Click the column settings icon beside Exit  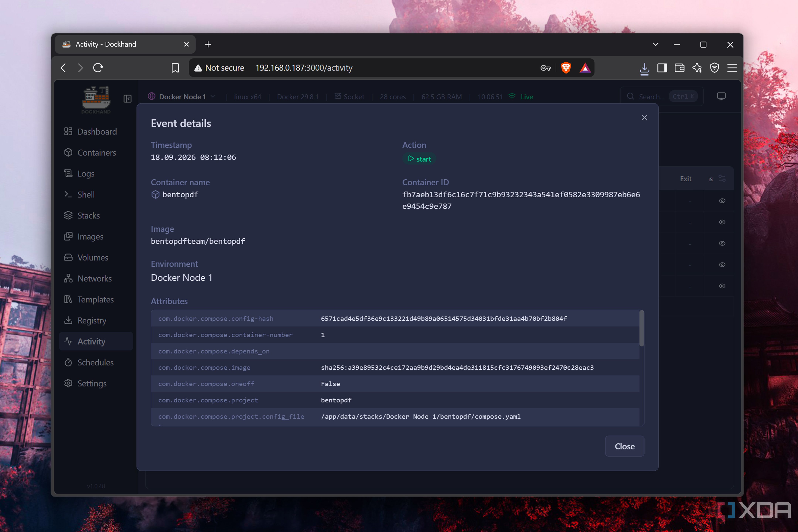click(x=722, y=178)
